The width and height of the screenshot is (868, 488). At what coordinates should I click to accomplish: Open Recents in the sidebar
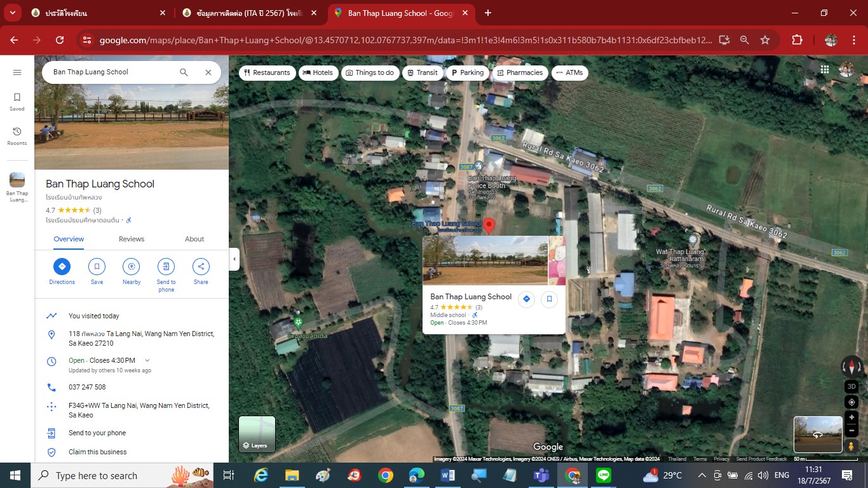(17, 135)
